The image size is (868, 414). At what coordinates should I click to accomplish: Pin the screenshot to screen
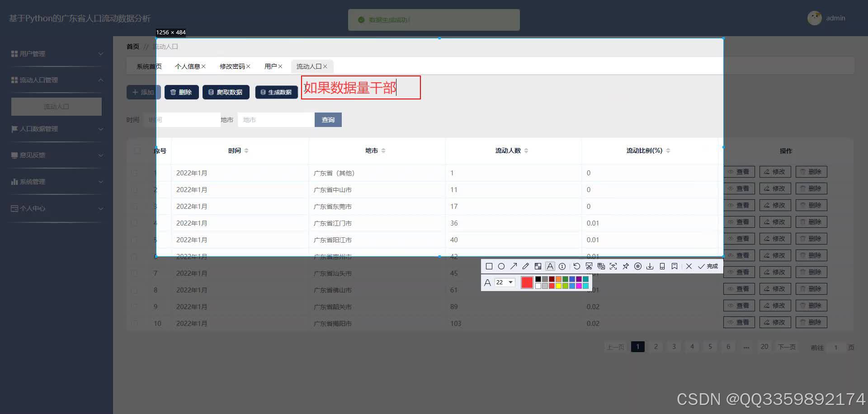pos(625,266)
